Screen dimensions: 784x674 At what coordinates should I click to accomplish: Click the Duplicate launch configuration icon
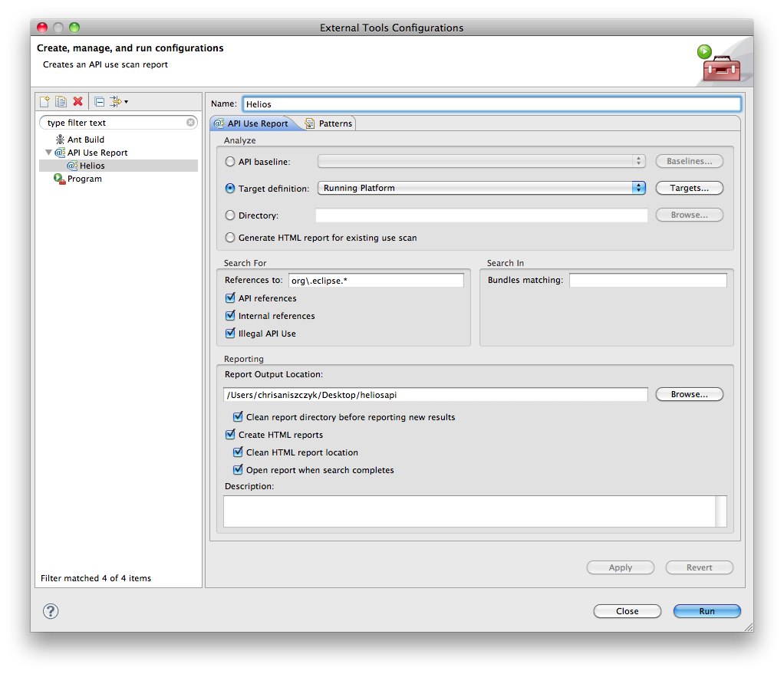(61, 102)
